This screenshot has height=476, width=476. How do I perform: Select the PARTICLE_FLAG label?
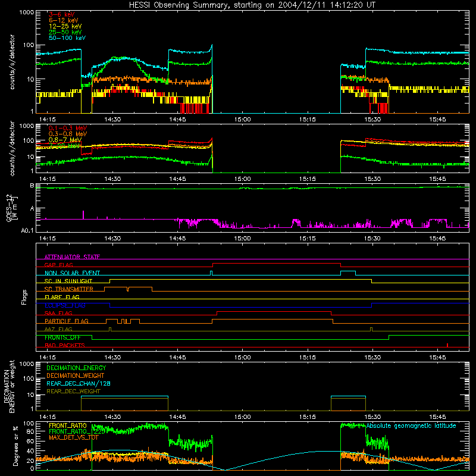67,321
